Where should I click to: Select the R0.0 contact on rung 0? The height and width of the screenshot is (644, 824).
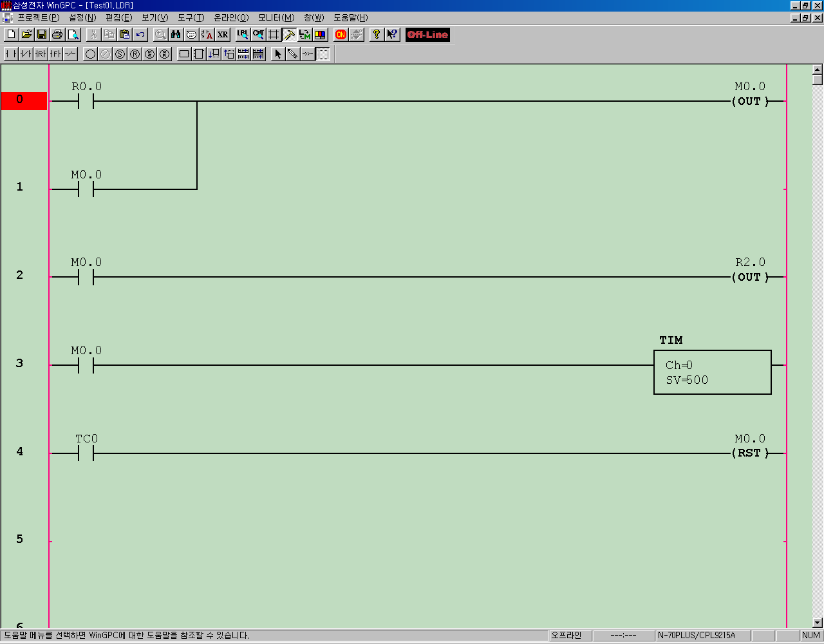click(86, 101)
